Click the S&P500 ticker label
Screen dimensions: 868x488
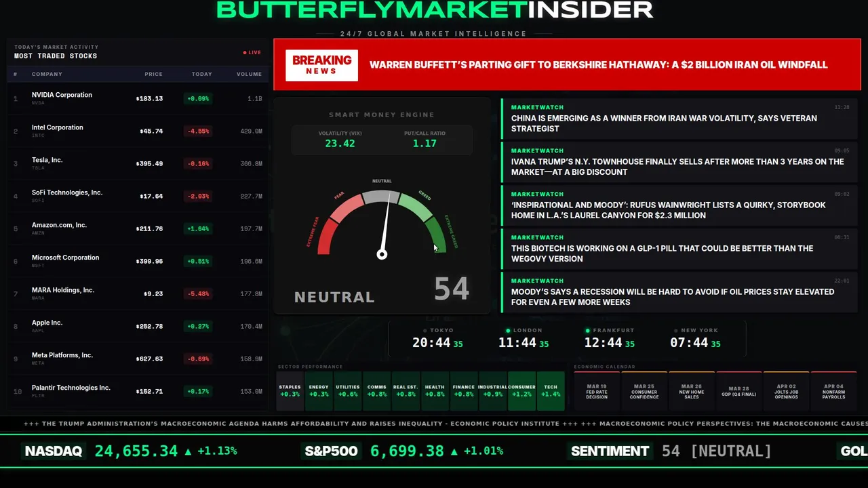pyautogui.click(x=331, y=451)
